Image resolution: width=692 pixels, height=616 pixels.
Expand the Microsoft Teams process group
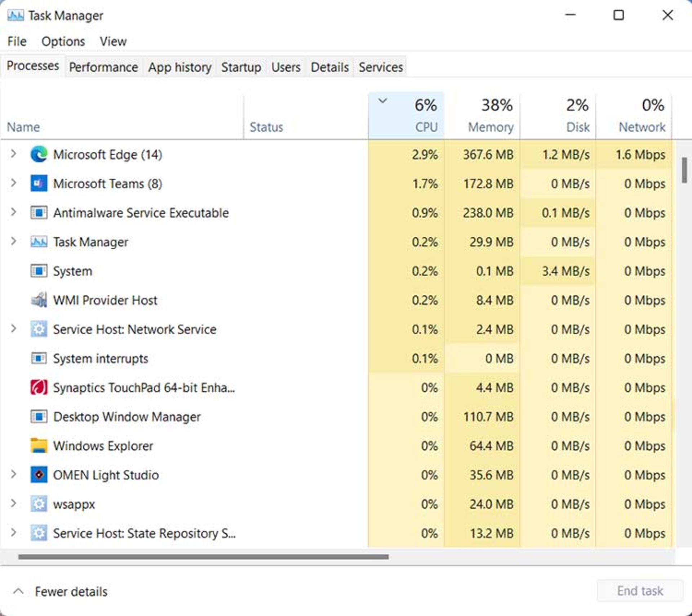[14, 184]
